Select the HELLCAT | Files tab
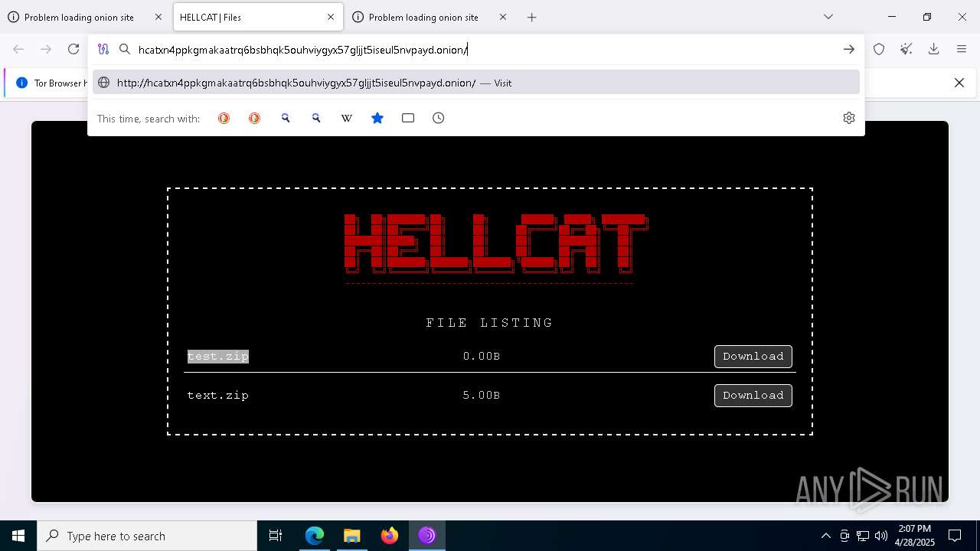980x551 pixels. 258,17
